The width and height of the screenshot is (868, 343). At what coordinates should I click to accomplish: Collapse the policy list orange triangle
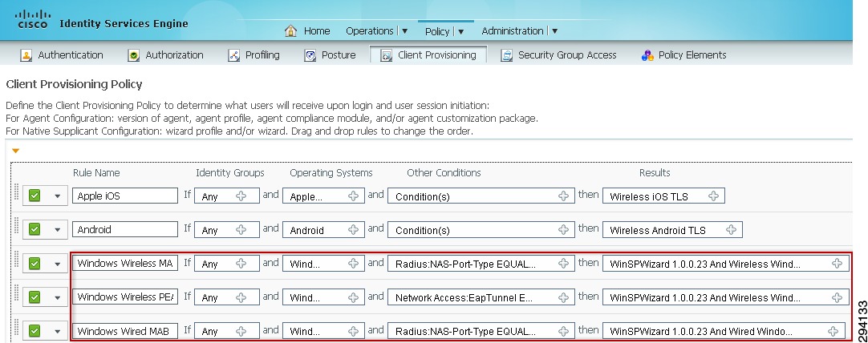pyautogui.click(x=15, y=151)
